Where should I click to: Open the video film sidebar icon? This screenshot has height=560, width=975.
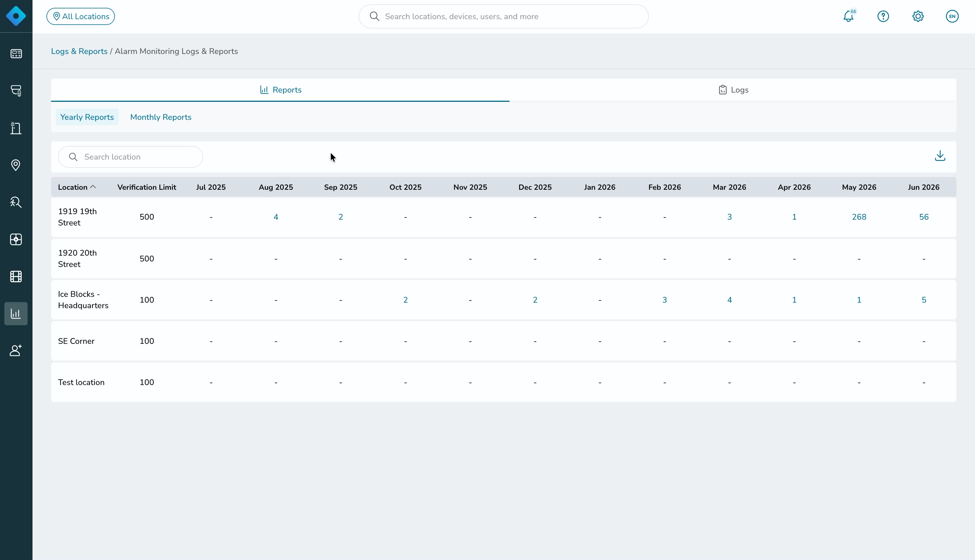16,277
